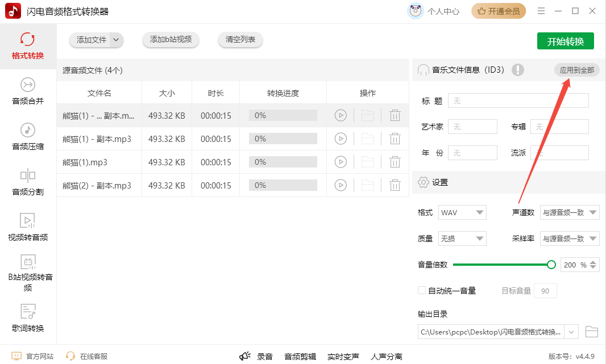Delete 熊猫(1).mp3 using its trash icon
This screenshot has height=364, width=606.
click(x=395, y=161)
